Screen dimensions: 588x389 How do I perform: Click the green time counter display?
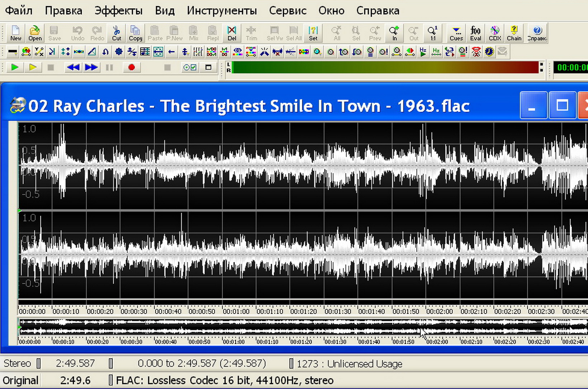click(571, 67)
